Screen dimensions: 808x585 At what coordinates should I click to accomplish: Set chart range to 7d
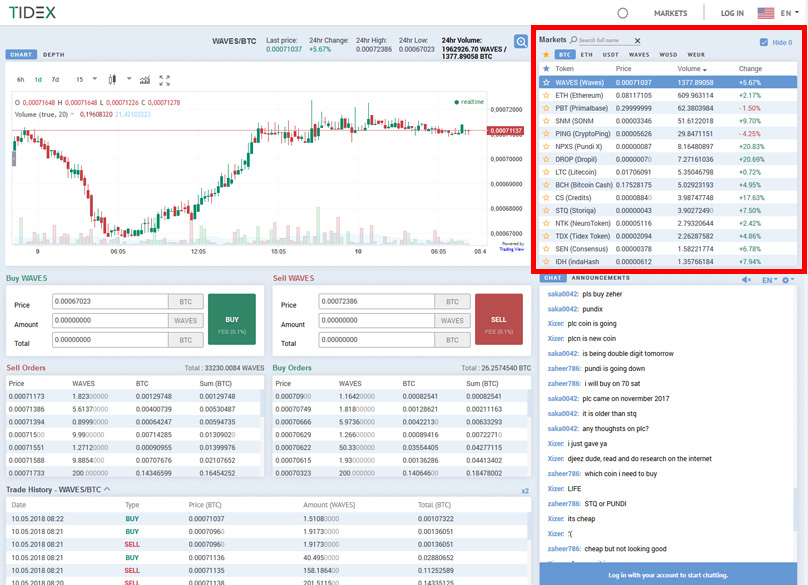coord(55,79)
